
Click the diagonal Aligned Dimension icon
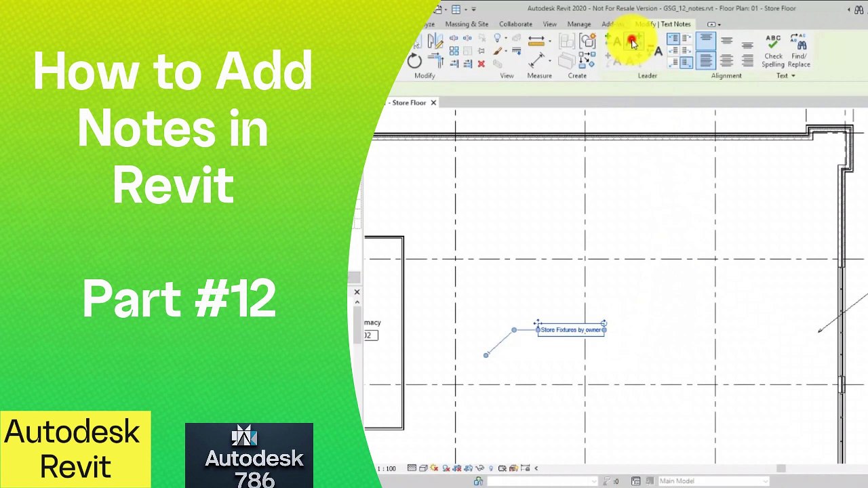point(536,61)
